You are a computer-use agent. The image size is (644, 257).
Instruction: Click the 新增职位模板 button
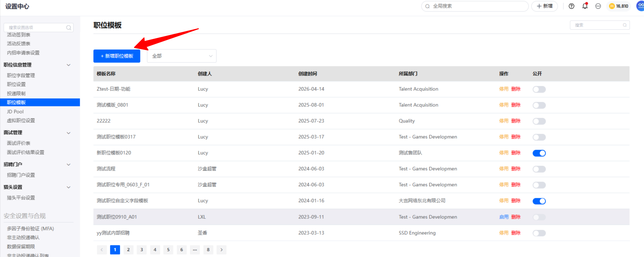click(117, 56)
